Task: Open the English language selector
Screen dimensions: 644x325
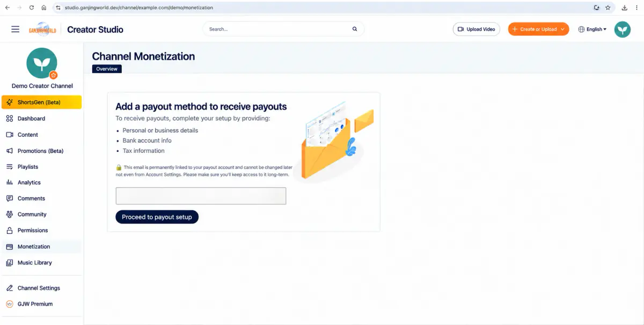Action: coord(592,29)
